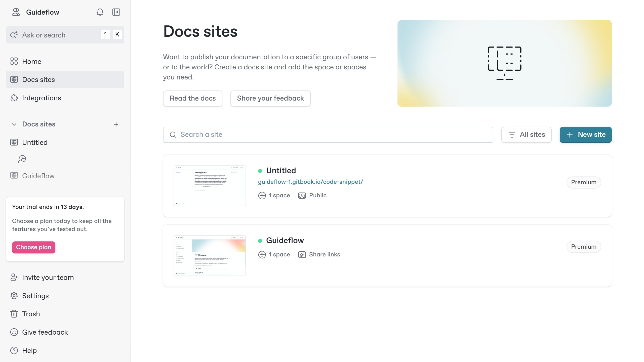Screen dimensions: 644x362
Task: Open Trash from sidebar
Action: coord(65,314)
